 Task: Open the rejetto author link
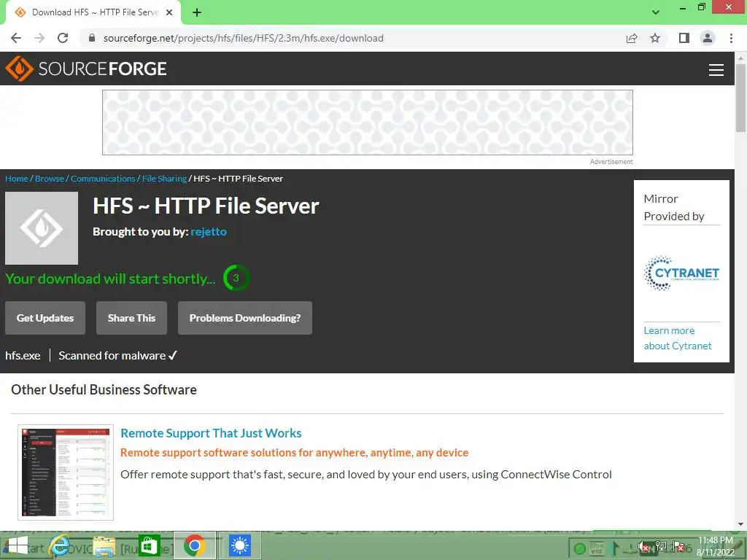pyautogui.click(x=208, y=232)
